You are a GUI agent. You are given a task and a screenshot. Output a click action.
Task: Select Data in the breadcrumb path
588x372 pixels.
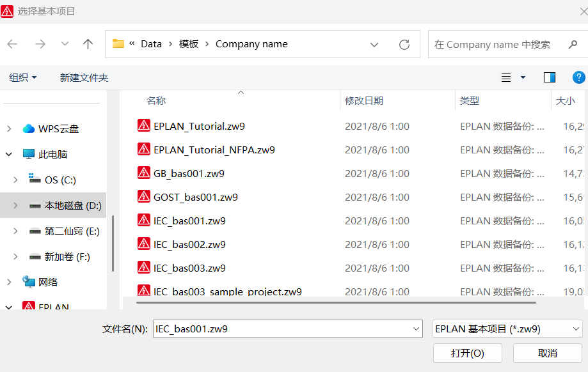[151, 44]
